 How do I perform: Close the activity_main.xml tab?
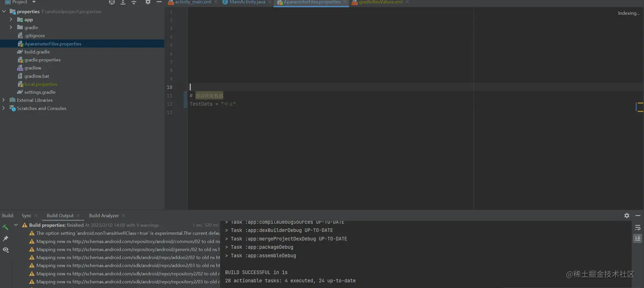[x=216, y=2]
